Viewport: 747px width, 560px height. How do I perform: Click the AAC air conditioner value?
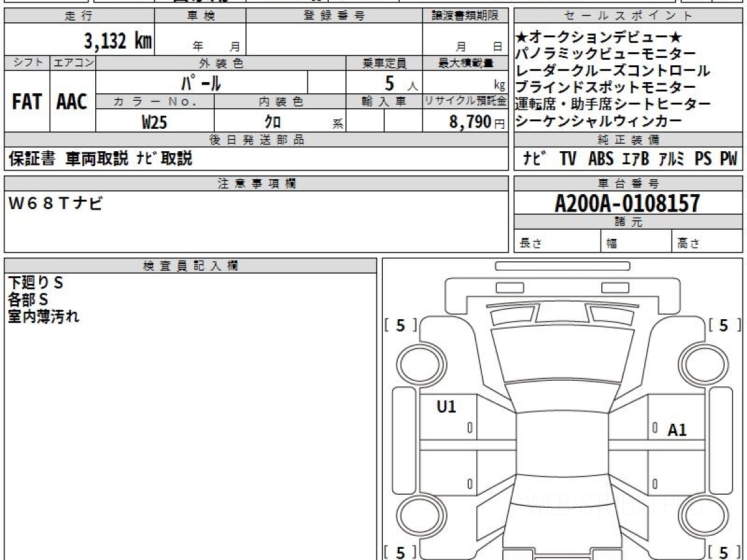tap(72, 102)
